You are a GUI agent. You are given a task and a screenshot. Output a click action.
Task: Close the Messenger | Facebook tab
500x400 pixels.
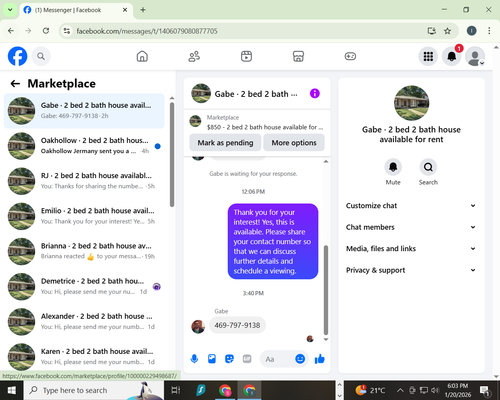125,10
